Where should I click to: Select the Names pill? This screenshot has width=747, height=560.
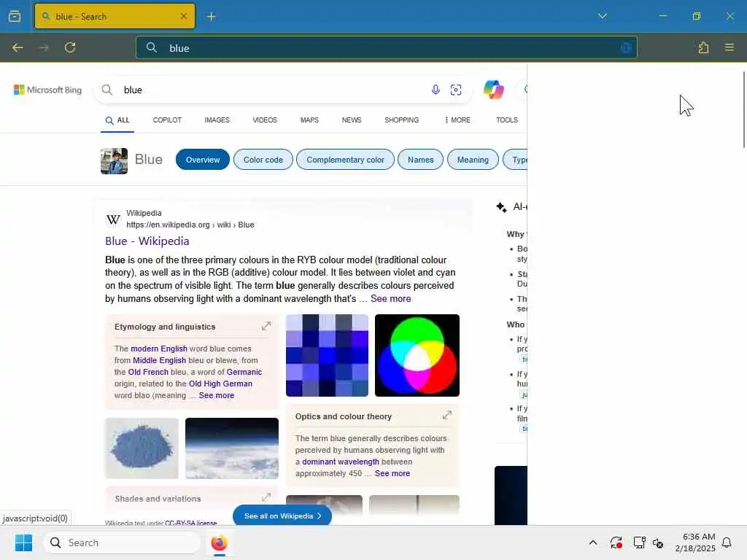coord(421,160)
